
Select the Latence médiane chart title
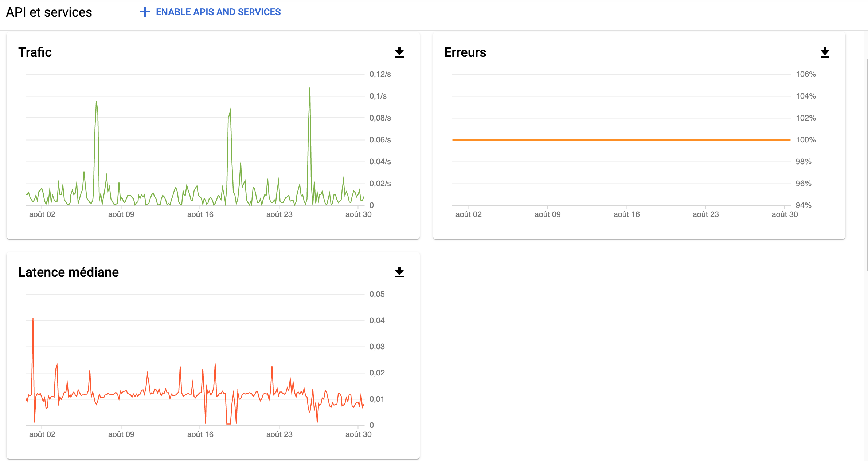pyautogui.click(x=69, y=272)
